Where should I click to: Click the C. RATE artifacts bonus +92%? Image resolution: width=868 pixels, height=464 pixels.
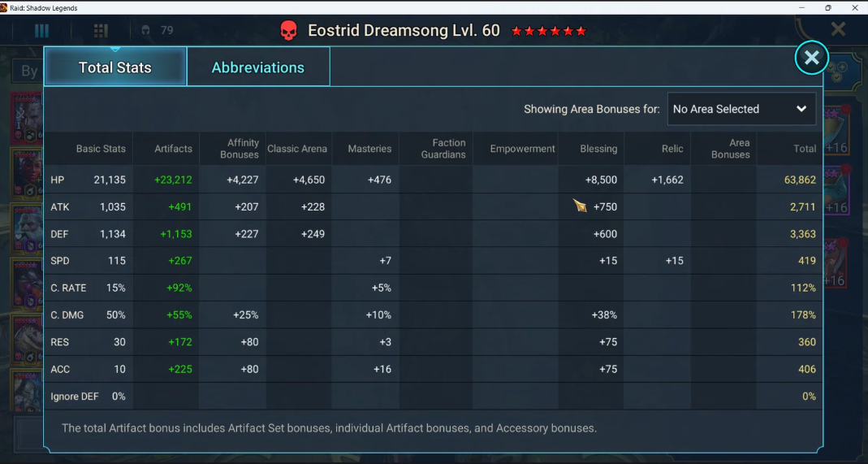click(x=179, y=288)
